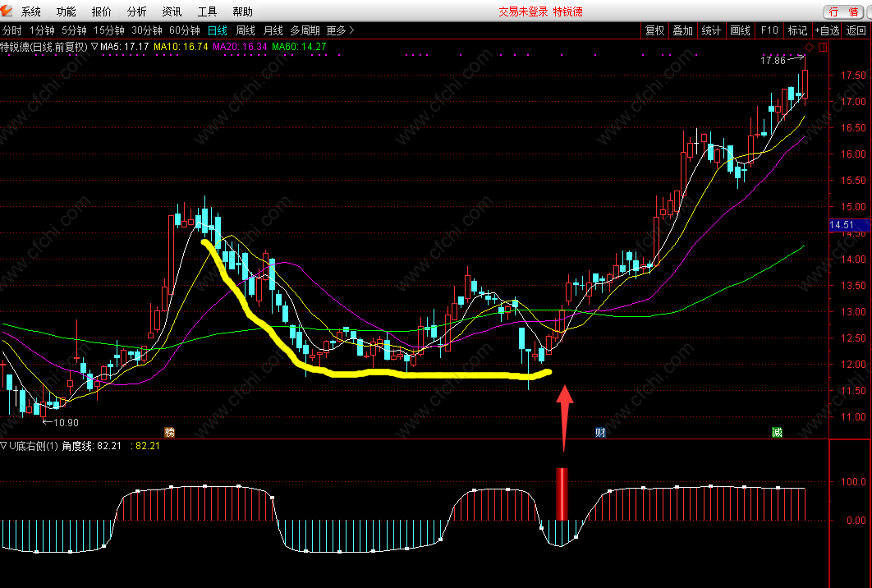Switch to the 30分钟 period

pos(147,30)
